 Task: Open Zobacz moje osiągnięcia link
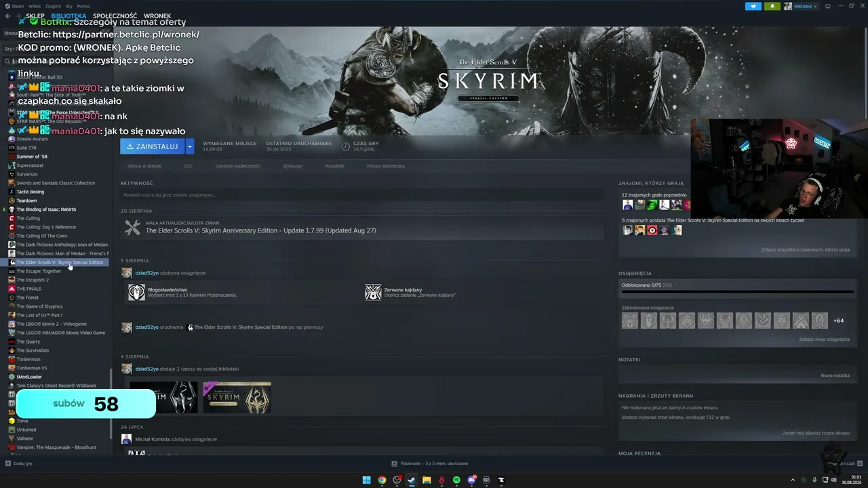(x=824, y=339)
